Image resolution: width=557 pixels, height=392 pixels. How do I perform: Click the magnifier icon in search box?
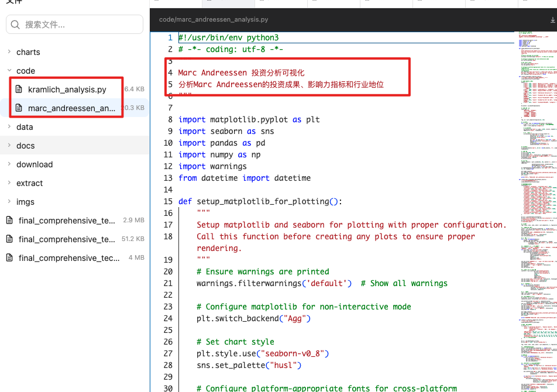(x=16, y=25)
